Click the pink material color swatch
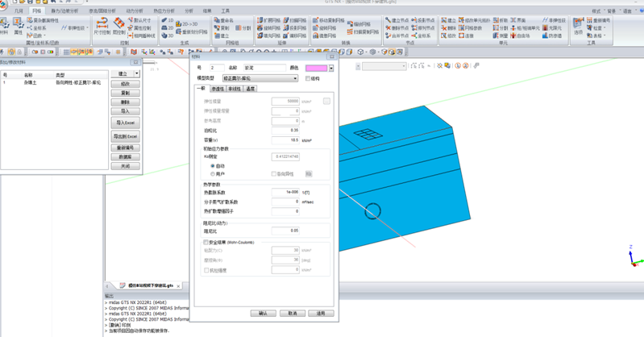This screenshot has height=337, width=644. (316, 69)
